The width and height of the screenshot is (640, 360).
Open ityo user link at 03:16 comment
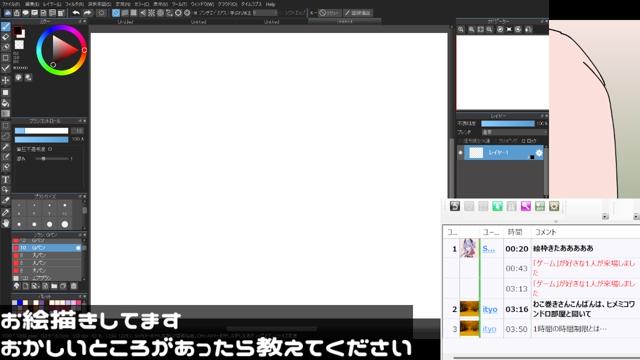click(490, 309)
